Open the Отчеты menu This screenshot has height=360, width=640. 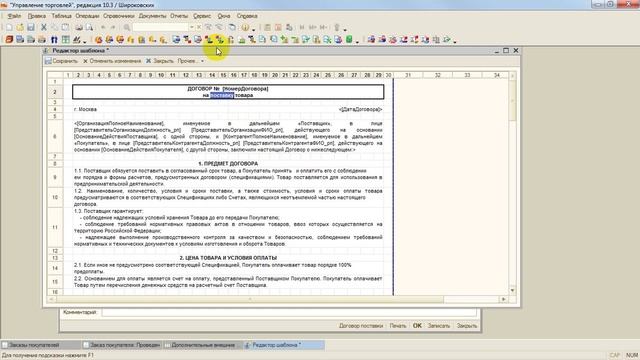point(179,16)
